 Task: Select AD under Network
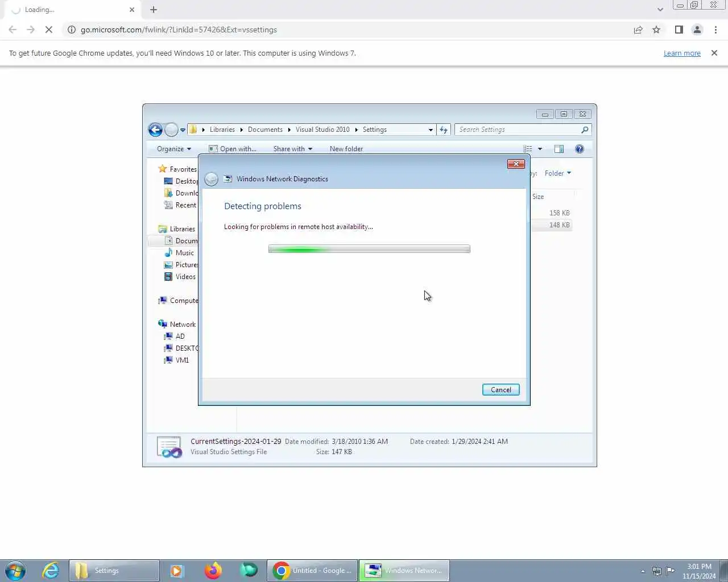[175, 336]
